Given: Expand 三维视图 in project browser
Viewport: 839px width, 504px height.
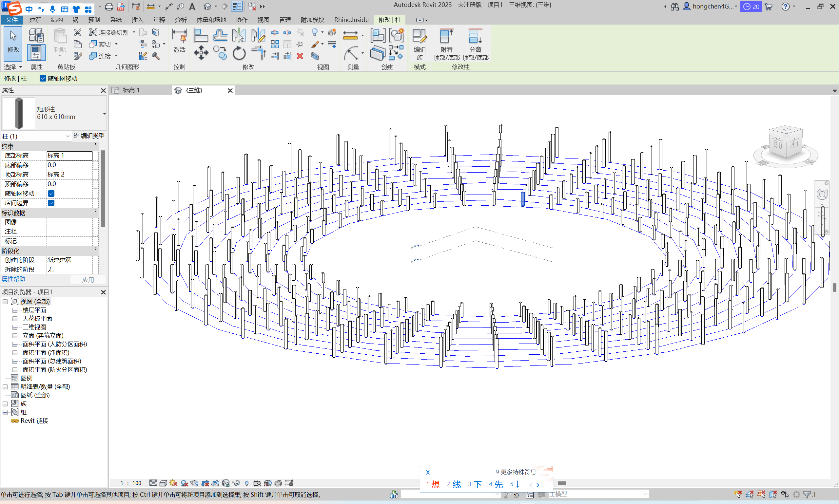Looking at the screenshot, I should [x=15, y=327].
